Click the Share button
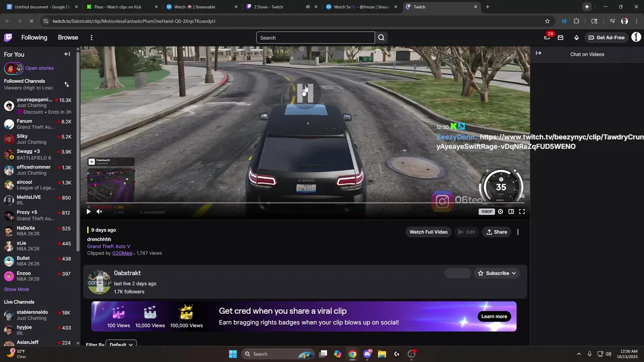Viewport: 644px width, 362px height. click(x=497, y=232)
